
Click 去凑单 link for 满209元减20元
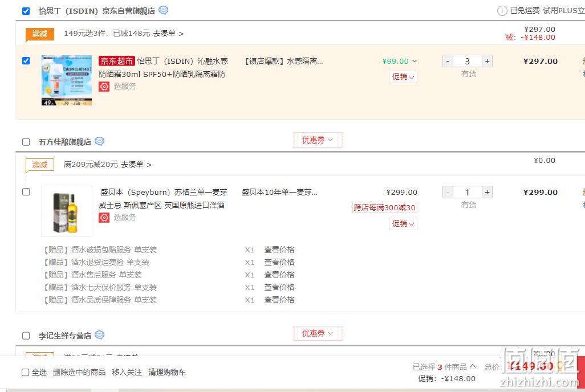point(136,164)
